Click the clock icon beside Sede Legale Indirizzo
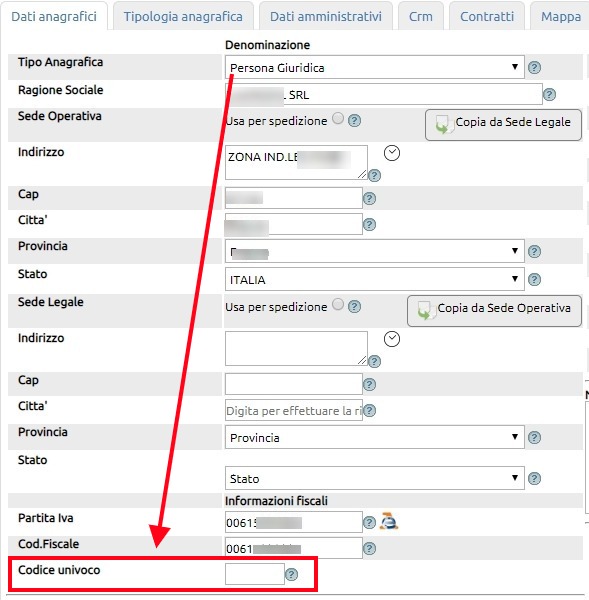Image resolution: width=589 pixels, height=600 pixels. point(392,339)
